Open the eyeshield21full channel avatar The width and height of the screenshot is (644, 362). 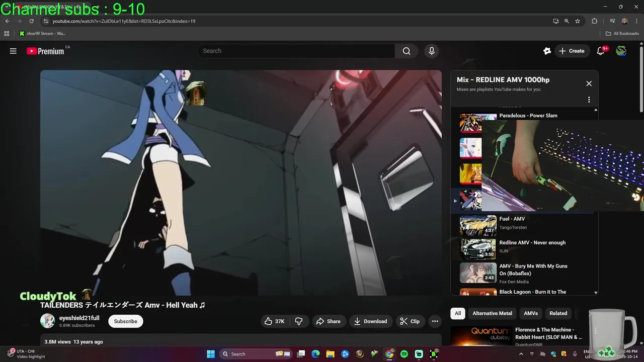pyautogui.click(x=48, y=321)
